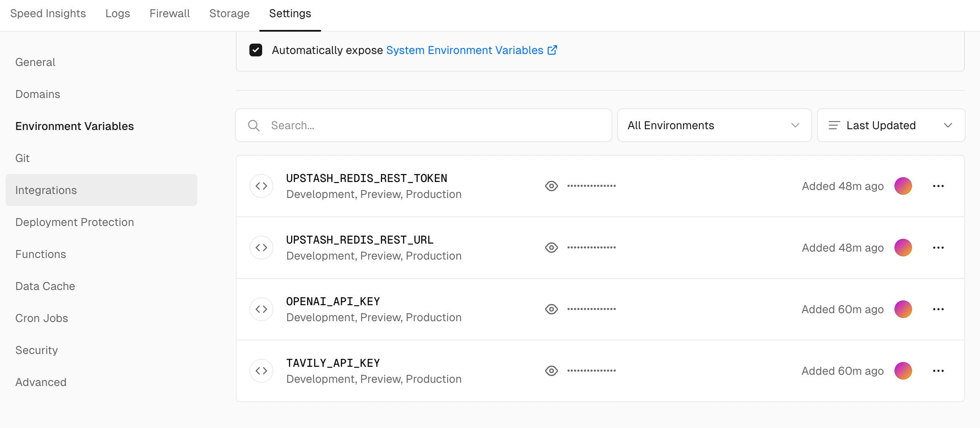Click the gradient avatar on the OPENAI_API_KEY row
The height and width of the screenshot is (428, 980).
pos(903,309)
